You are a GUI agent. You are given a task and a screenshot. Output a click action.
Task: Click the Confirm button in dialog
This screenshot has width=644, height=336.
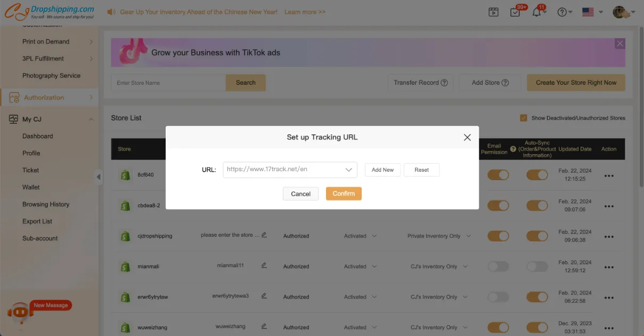point(344,194)
